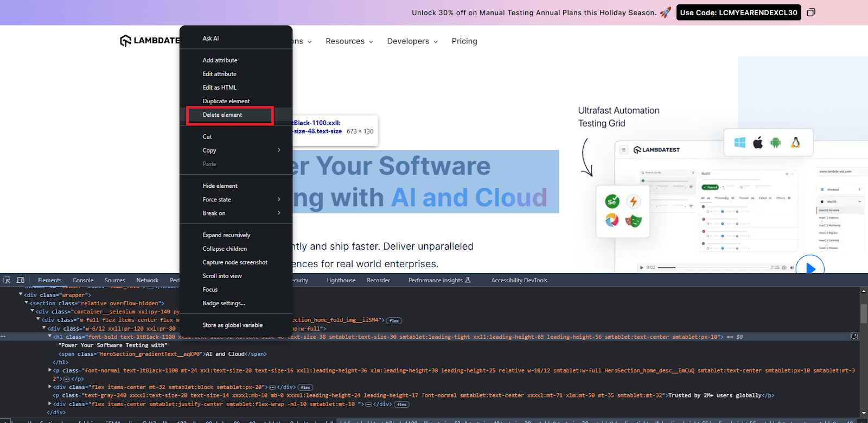
Task: Click the LambdaTest logo in the site header
Action: pos(150,41)
